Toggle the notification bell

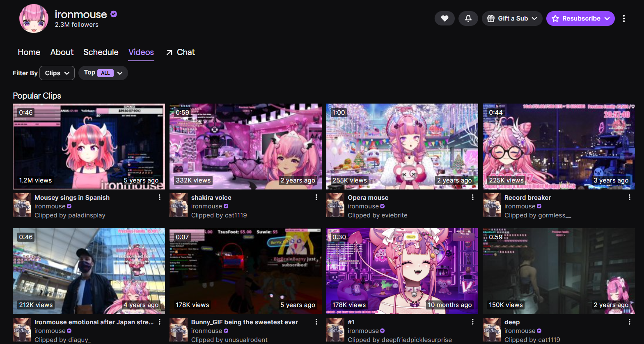pyautogui.click(x=468, y=18)
